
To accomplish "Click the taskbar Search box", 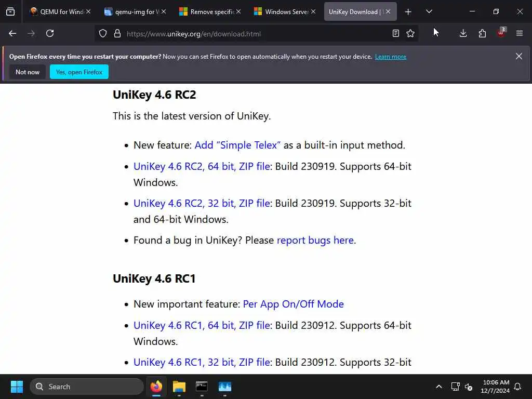I will 87,387.
